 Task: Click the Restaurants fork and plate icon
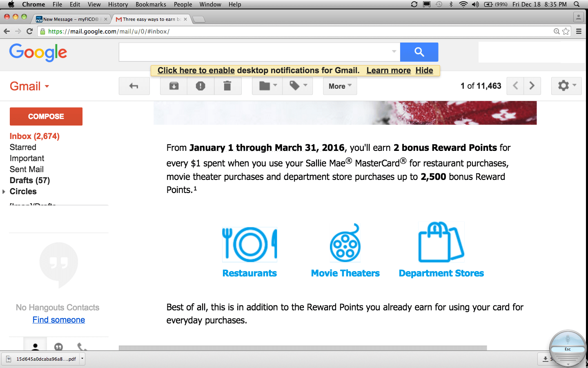click(x=249, y=244)
